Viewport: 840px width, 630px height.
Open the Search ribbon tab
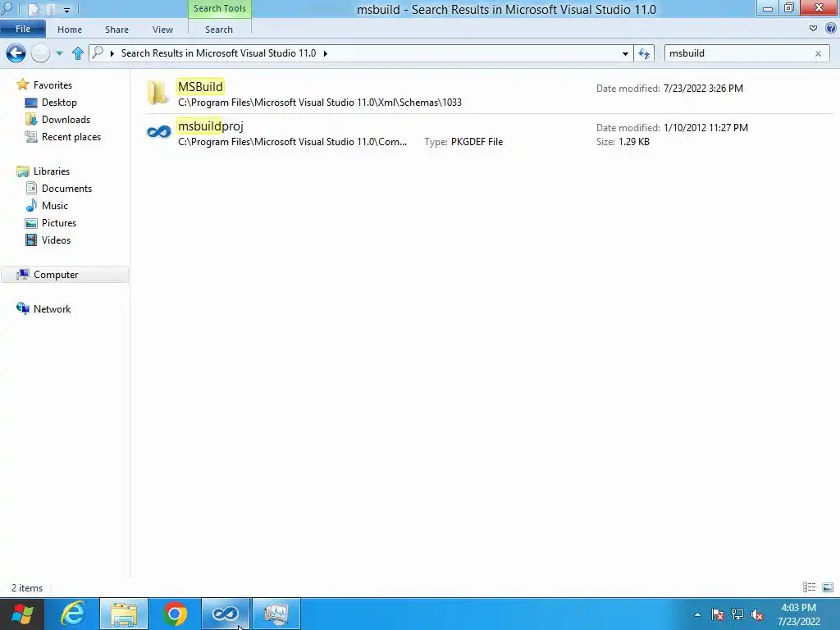coord(219,30)
